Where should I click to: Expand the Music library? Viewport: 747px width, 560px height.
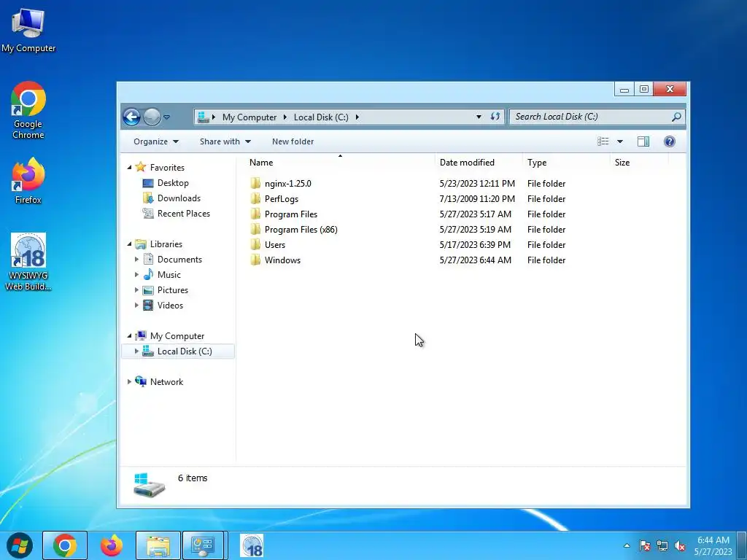click(136, 275)
